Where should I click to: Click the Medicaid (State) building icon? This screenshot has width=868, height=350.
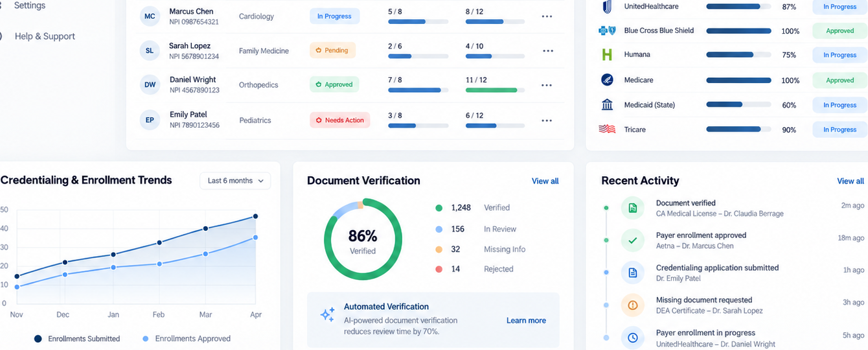(x=607, y=104)
